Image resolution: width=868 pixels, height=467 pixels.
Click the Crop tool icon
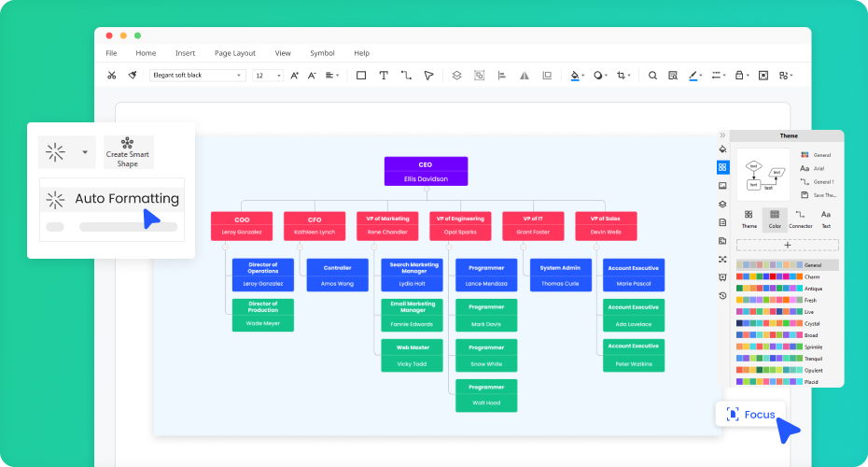tap(622, 75)
